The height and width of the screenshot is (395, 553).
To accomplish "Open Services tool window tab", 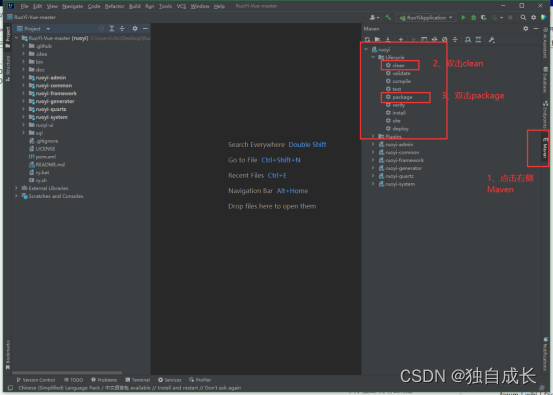I will click(170, 380).
